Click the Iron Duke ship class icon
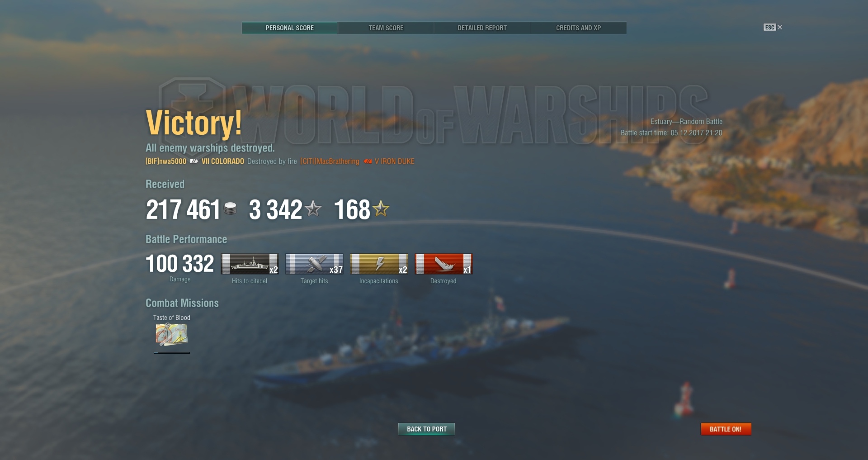Viewport: 868px width, 460px height. pos(368,161)
